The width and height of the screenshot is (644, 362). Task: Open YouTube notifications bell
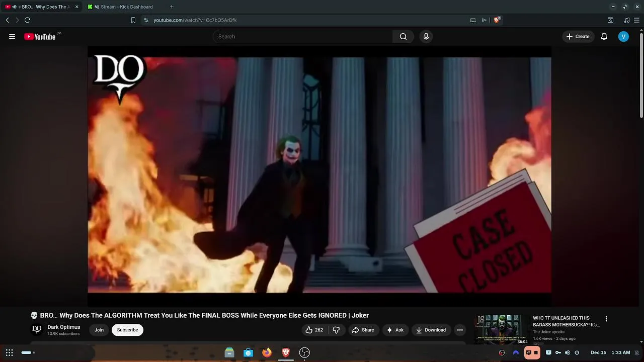pyautogui.click(x=604, y=37)
